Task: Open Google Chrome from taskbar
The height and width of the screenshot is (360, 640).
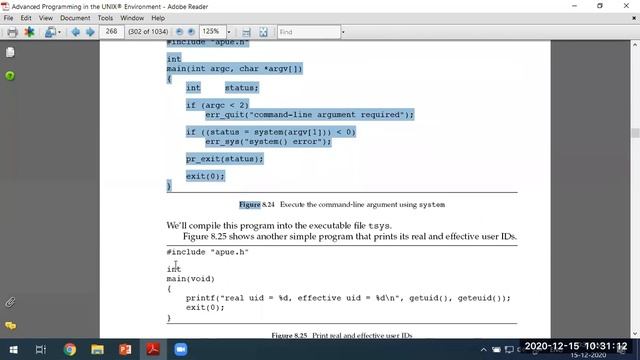Action: pyautogui.click(x=70, y=349)
